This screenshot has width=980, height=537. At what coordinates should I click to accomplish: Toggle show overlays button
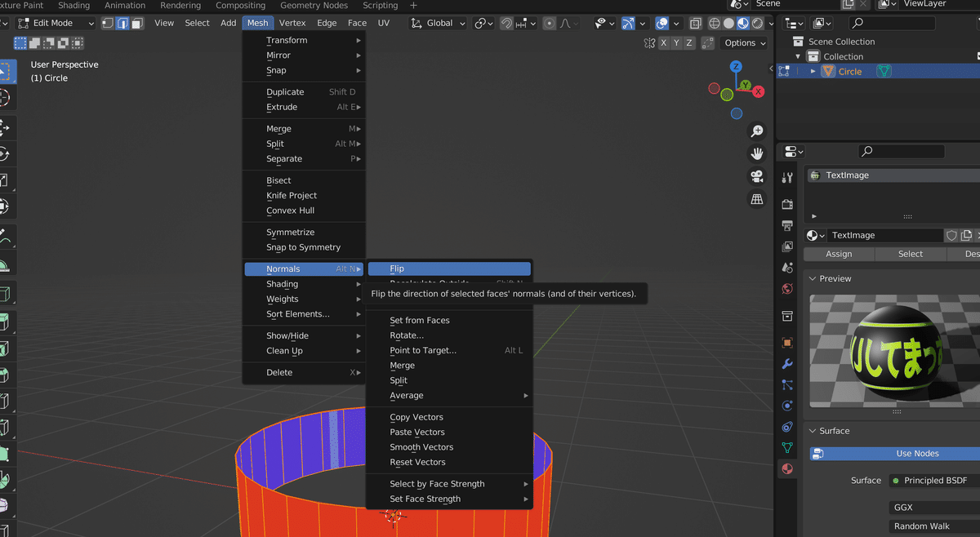[x=662, y=23]
